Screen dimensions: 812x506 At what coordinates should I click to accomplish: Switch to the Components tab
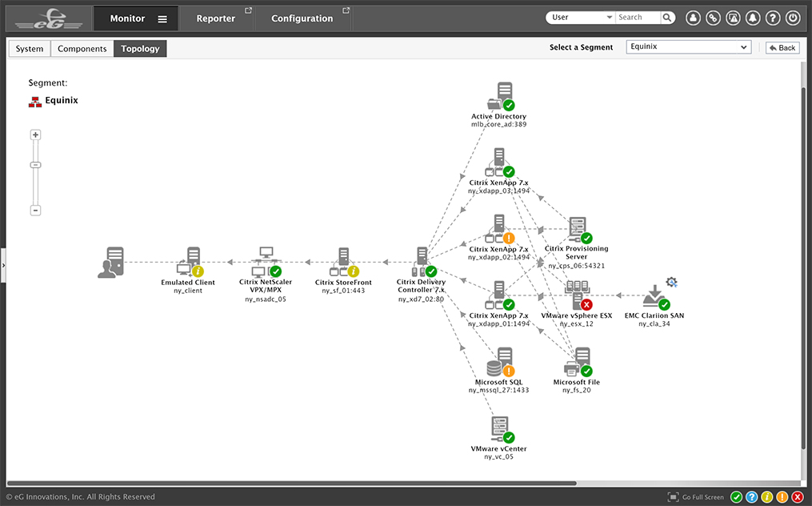tap(82, 49)
